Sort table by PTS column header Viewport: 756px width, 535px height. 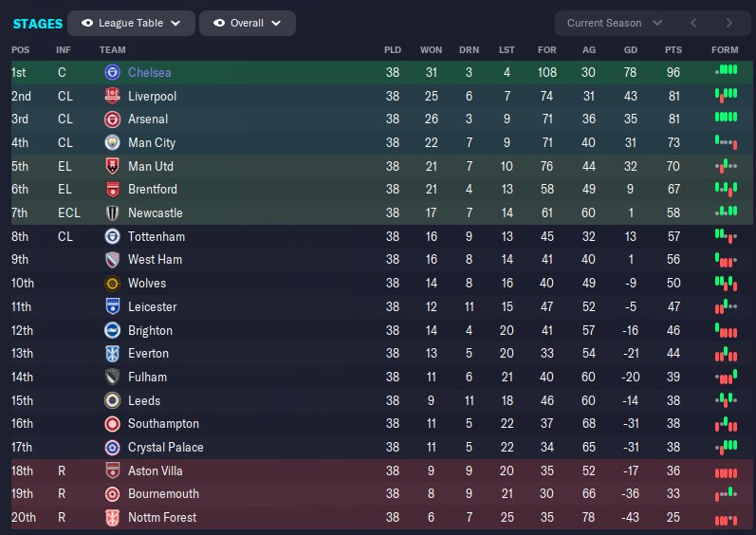(x=673, y=49)
